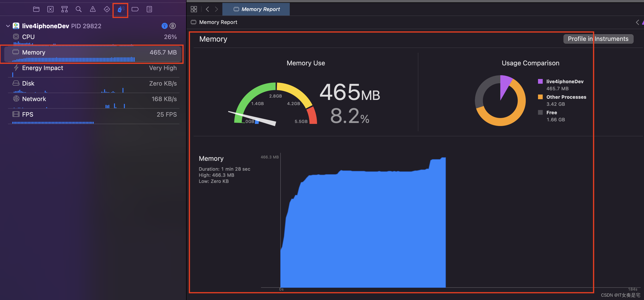Viewport: 644px width, 300px height.
Task: Open the Find navigator magnifier icon
Action: tap(78, 9)
